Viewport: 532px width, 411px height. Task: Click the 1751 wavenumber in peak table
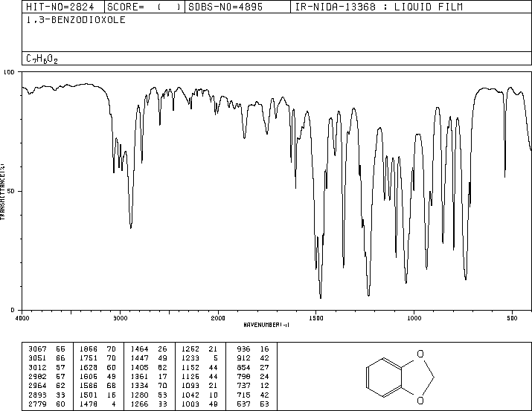coord(89,358)
